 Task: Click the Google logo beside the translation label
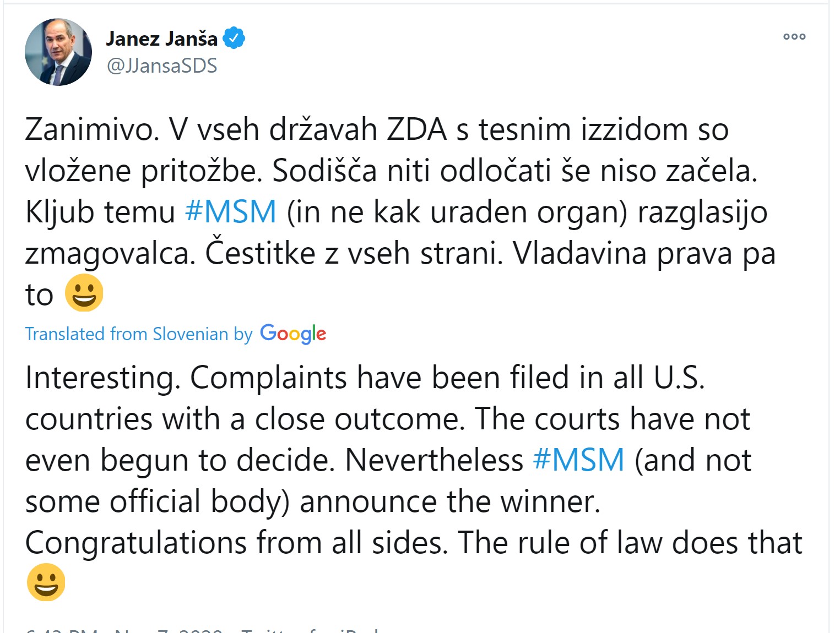coord(293,334)
